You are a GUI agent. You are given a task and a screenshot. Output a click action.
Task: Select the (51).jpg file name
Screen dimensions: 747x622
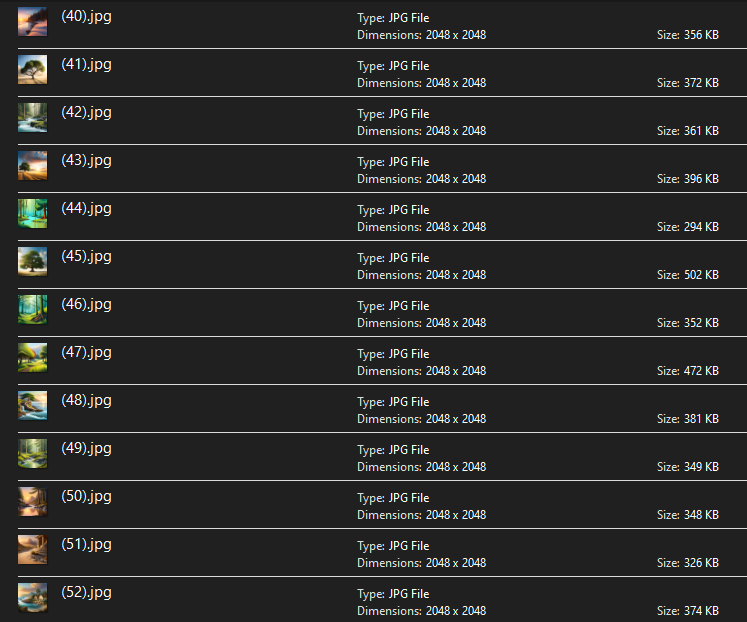pyautogui.click(x=86, y=544)
